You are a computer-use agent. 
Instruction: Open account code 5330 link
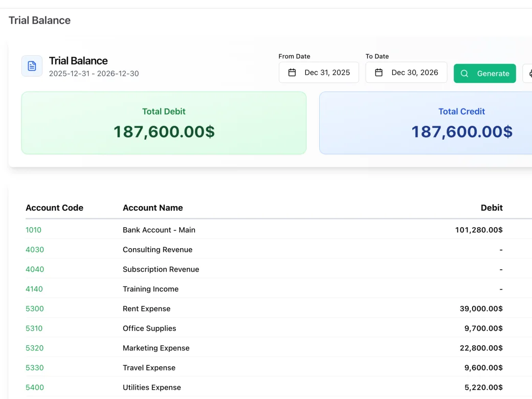[35, 368]
